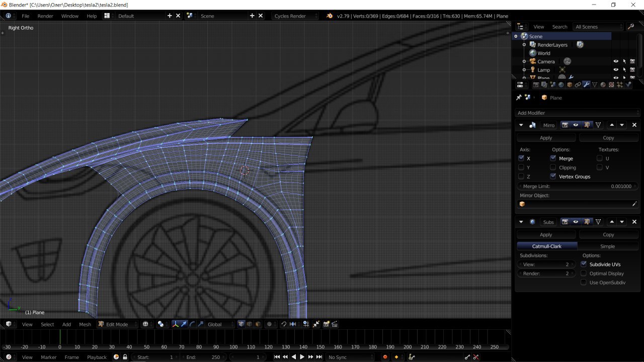The image size is (644, 362).
Task: Open the All Scenes outliner dropdown
Action: point(598,27)
